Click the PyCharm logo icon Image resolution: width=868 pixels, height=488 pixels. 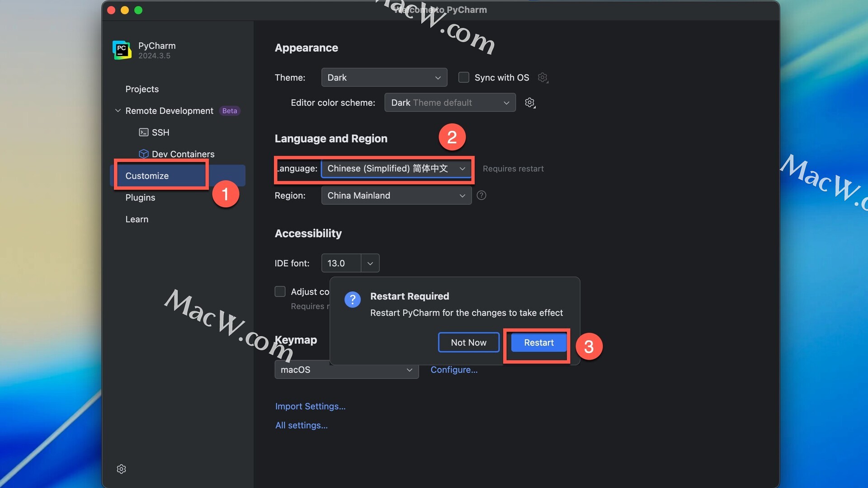point(122,50)
